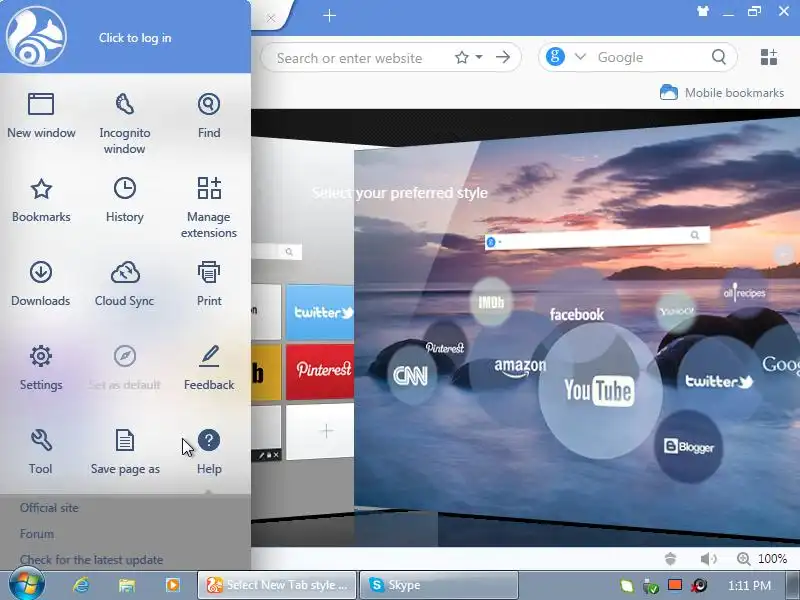The height and width of the screenshot is (600, 800).
Task: Open Cloud Sync
Action: (124, 284)
